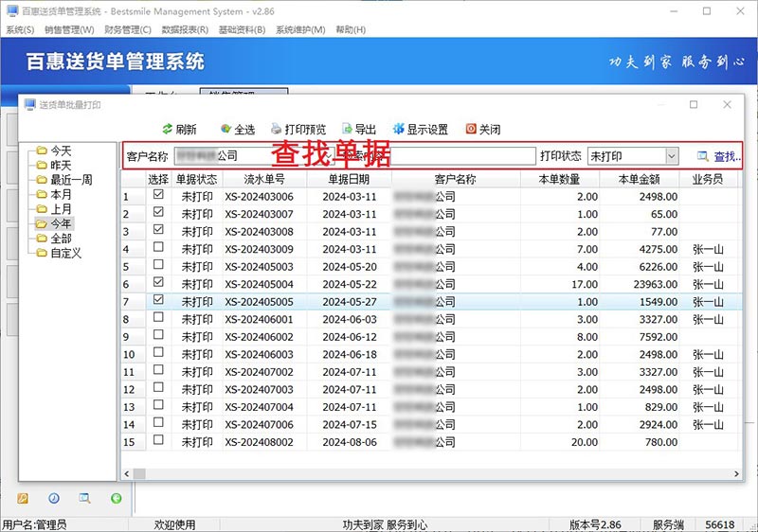Viewport: 758px width, 532px height.
Task: Check row XS-202408002 checkbox
Action: [x=158, y=439]
